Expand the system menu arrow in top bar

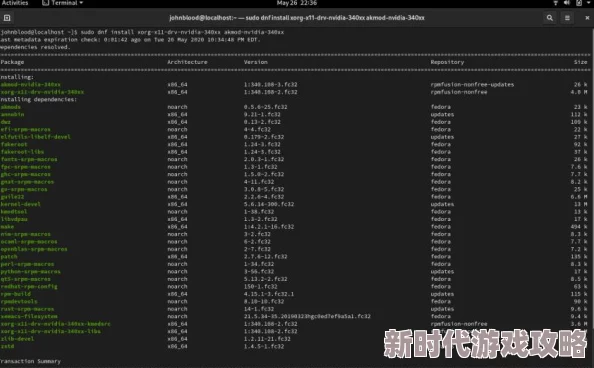tap(589, 3)
